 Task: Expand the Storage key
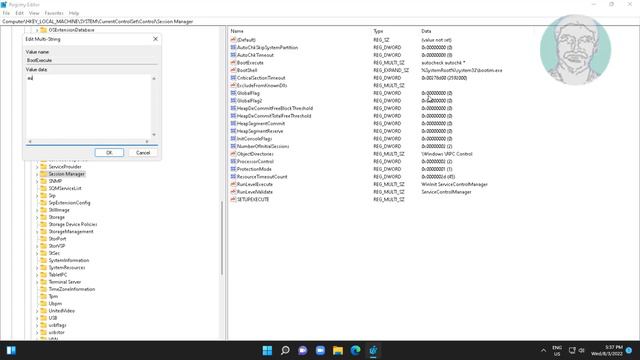click(x=37, y=217)
